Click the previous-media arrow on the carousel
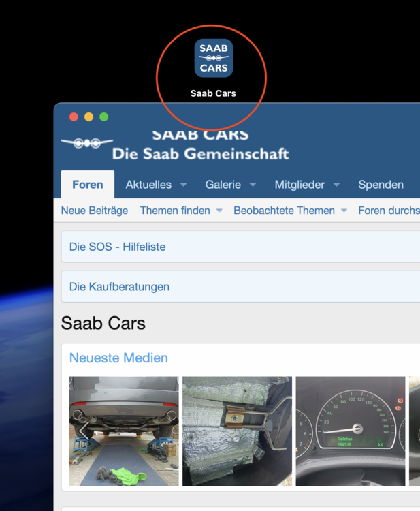Viewport: 420px width, 511px height. pyautogui.click(x=84, y=431)
